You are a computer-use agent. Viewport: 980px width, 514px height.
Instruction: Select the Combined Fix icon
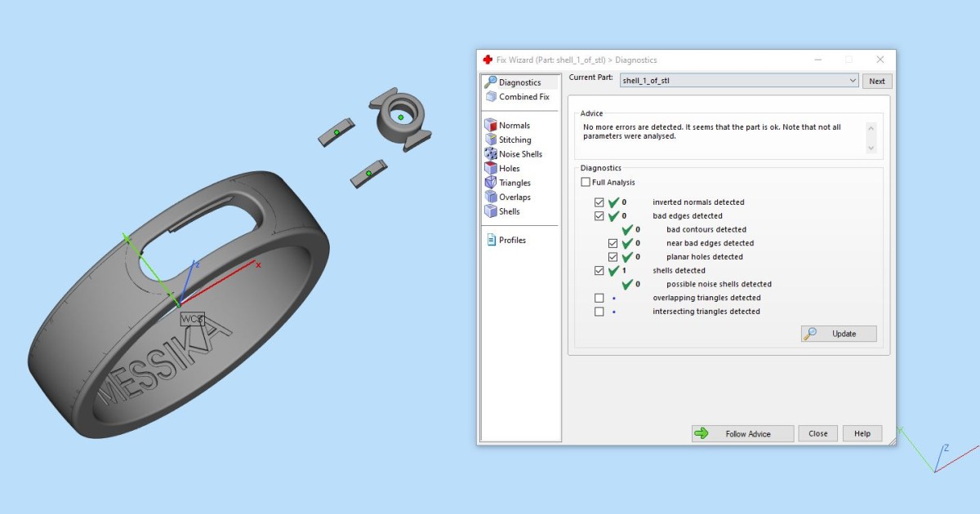point(491,97)
